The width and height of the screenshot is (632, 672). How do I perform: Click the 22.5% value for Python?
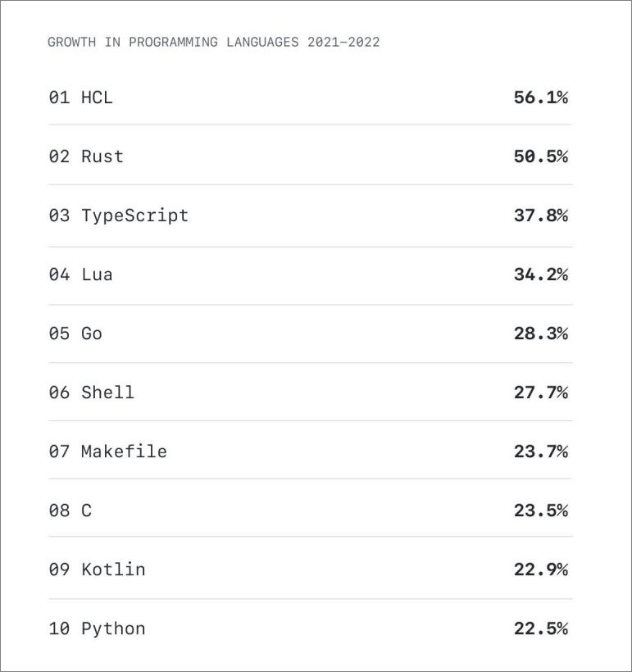tap(540, 629)
